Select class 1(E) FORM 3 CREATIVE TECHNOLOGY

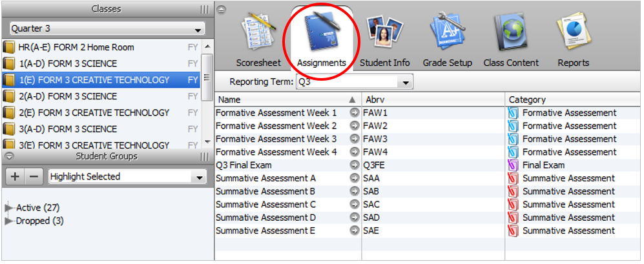[101, 80]
